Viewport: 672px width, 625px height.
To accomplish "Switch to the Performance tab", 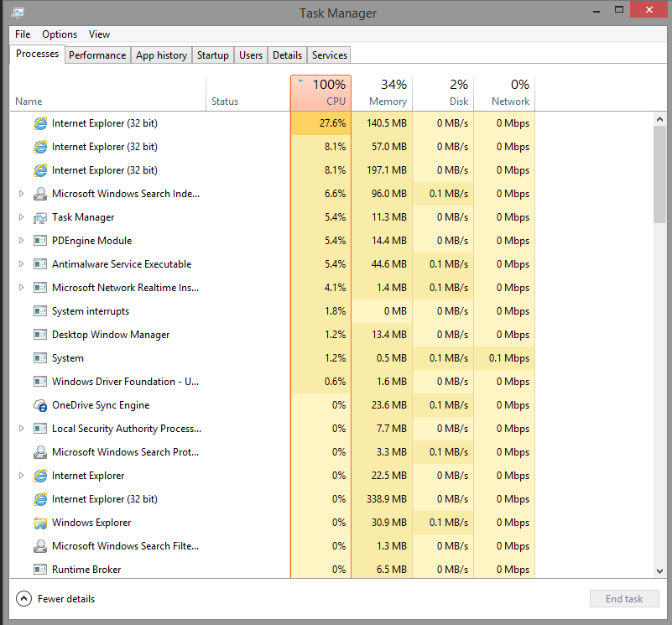I will [97, 55].
